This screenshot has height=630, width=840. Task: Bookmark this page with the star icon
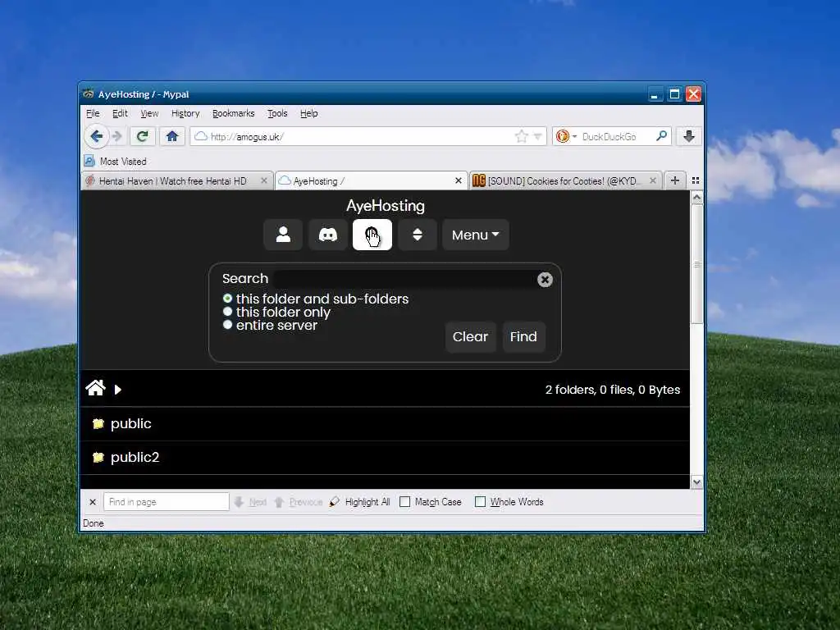coord(521,136)
